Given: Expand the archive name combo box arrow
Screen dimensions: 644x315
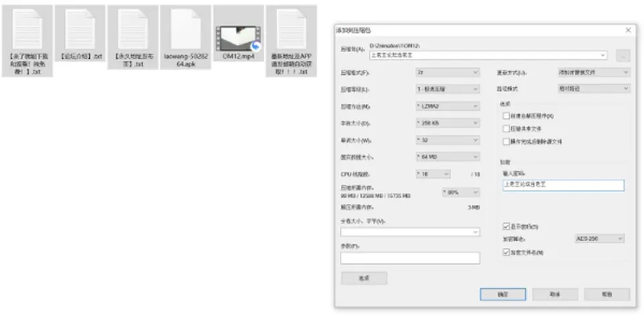Looking at the screenshot, I should [x=603, y=55].
